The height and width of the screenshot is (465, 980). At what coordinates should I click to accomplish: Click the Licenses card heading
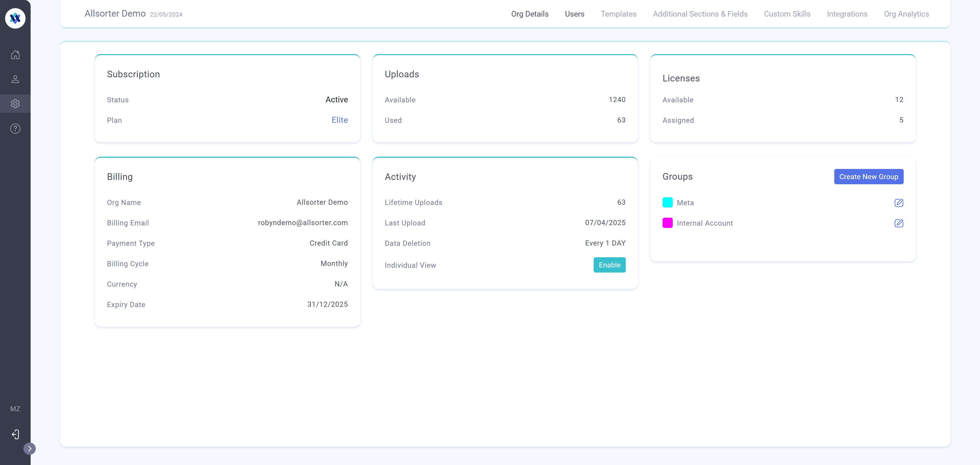click(681, 78)
